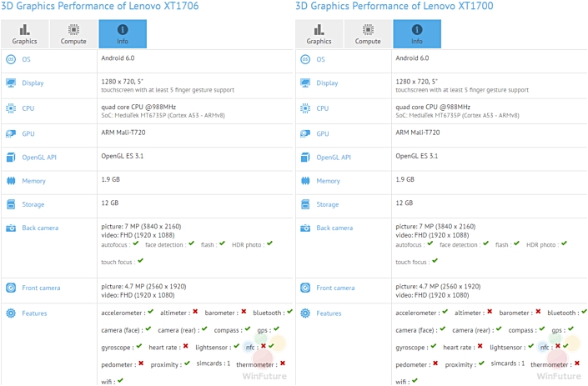This screenshot has height=386, width=588.
Task: Click the ARM Mali-T720 value in XT1706 panel
Action: click(123, 133)
